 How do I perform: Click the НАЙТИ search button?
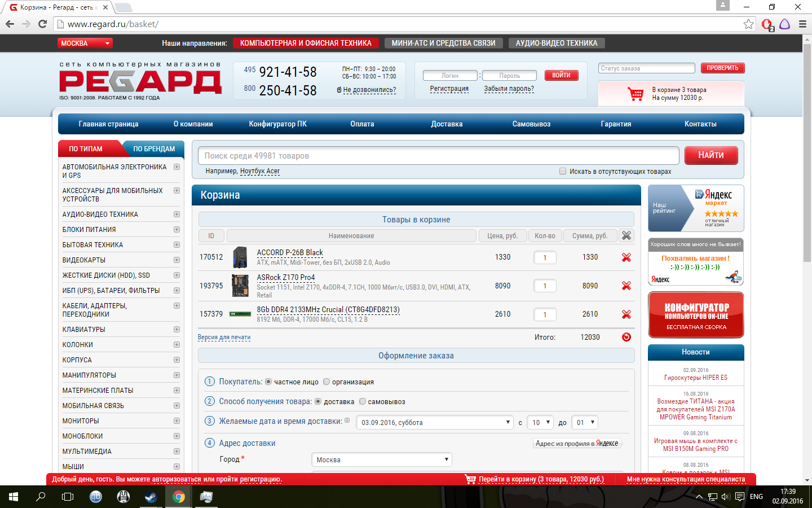pos(711,155)
